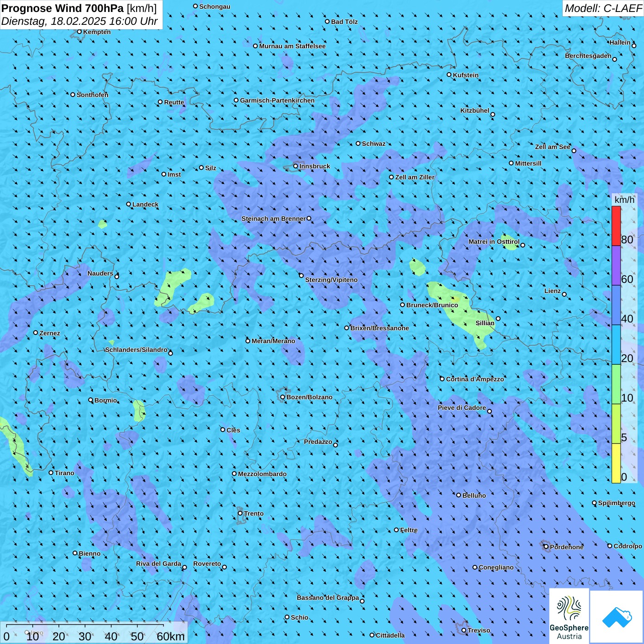
Task: Click the 'Imst' label
Action: point(174,174)
